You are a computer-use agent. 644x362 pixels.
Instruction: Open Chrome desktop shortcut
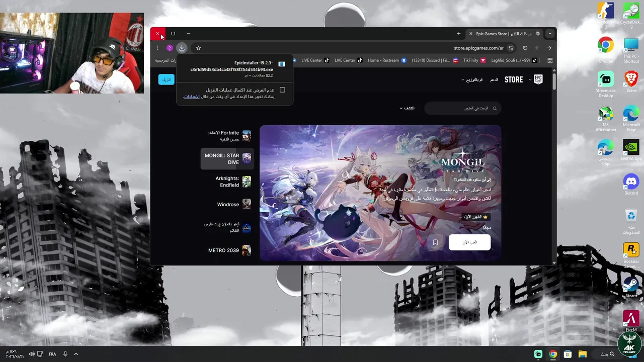[x=606, y=49]
